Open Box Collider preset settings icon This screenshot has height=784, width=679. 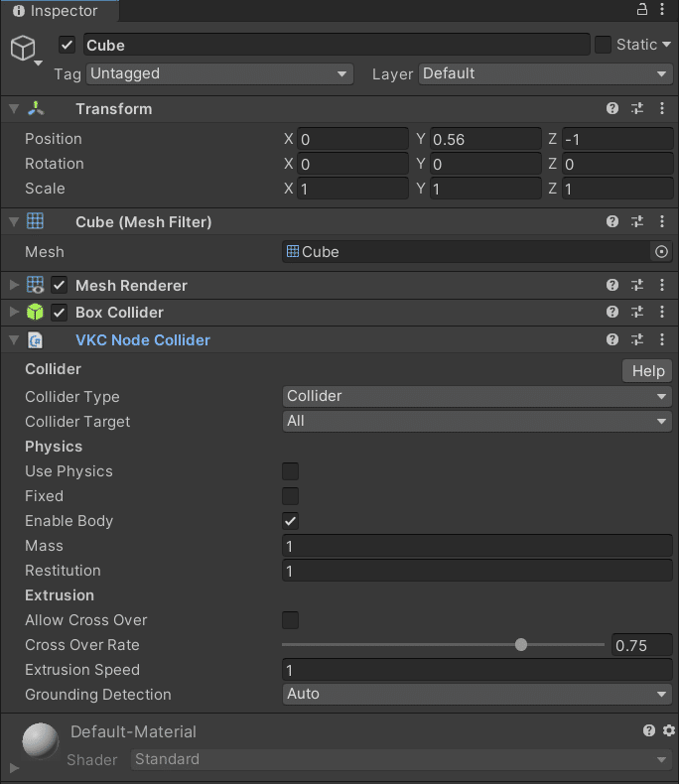click(637, 313)
